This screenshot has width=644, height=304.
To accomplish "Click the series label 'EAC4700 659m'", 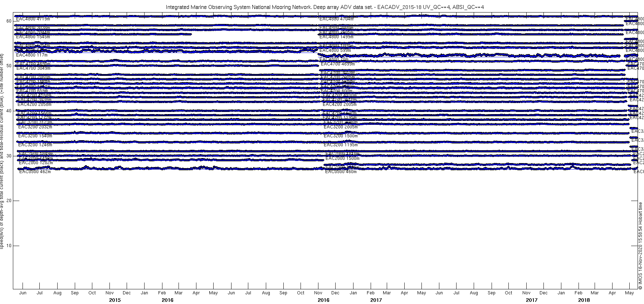I will pos(33,91).
